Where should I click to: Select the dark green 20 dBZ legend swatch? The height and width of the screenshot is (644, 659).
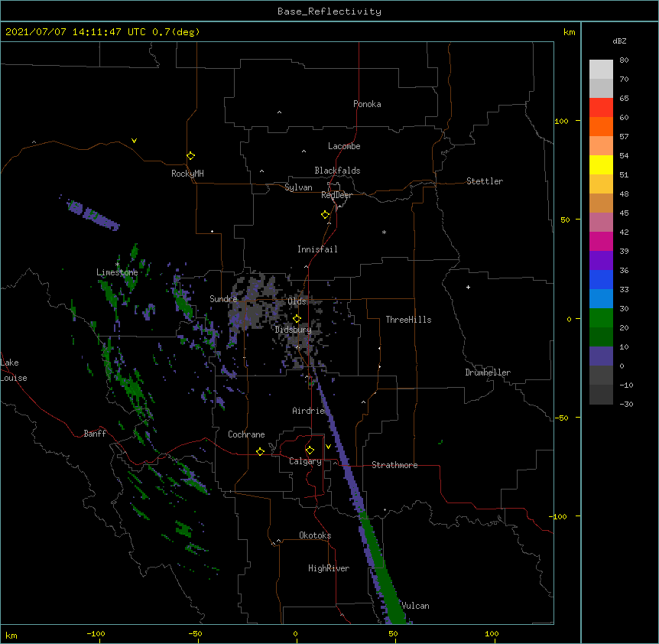pos(601,337)
